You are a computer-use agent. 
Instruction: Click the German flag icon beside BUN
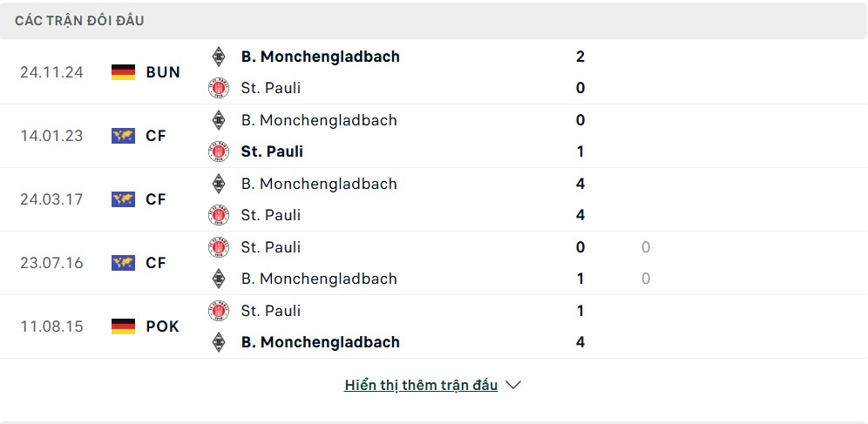(123, 72)
